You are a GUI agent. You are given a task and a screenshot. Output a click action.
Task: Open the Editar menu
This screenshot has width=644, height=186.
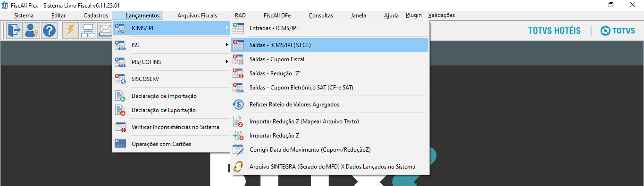[x=59, y=16]
